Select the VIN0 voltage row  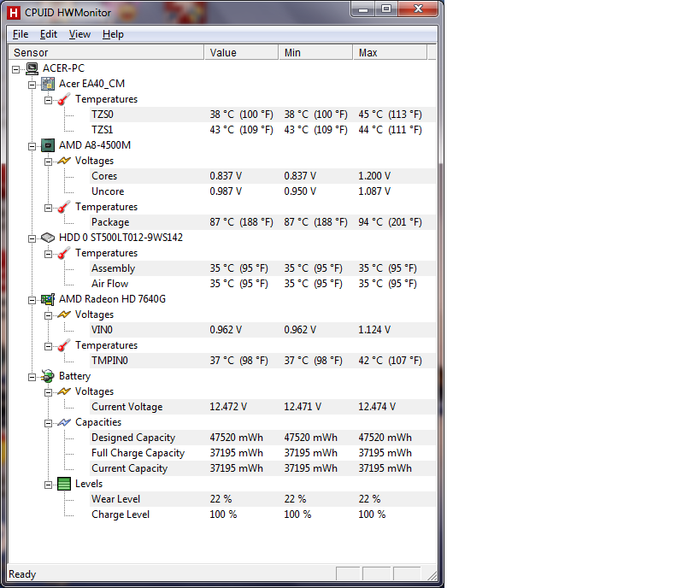point(262,330)
